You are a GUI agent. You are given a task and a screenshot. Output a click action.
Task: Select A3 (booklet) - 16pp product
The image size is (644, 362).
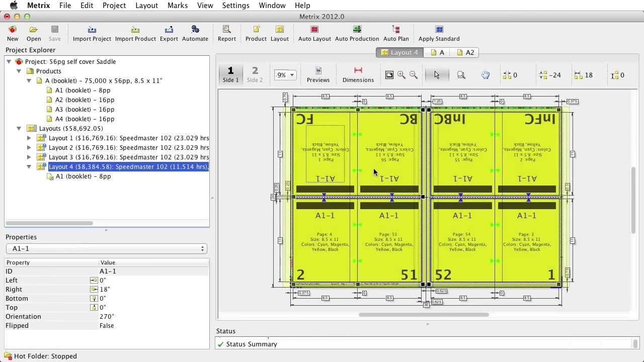85,109
